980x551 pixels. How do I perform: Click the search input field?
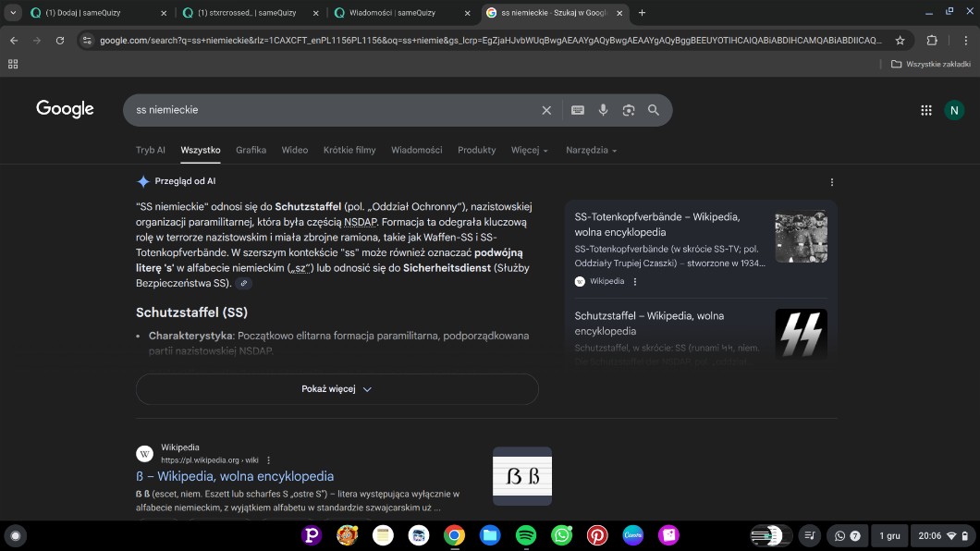tap(333, 110)
